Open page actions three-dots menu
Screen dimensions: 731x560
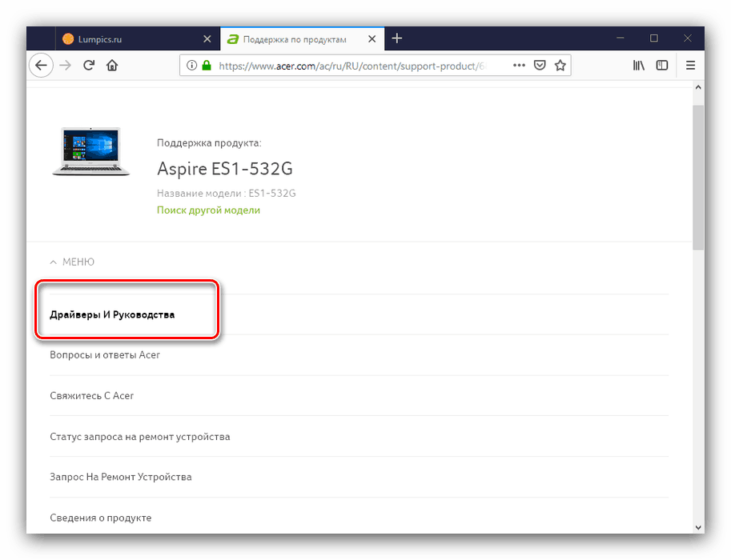pyautogui.click(x=519, y=66)
